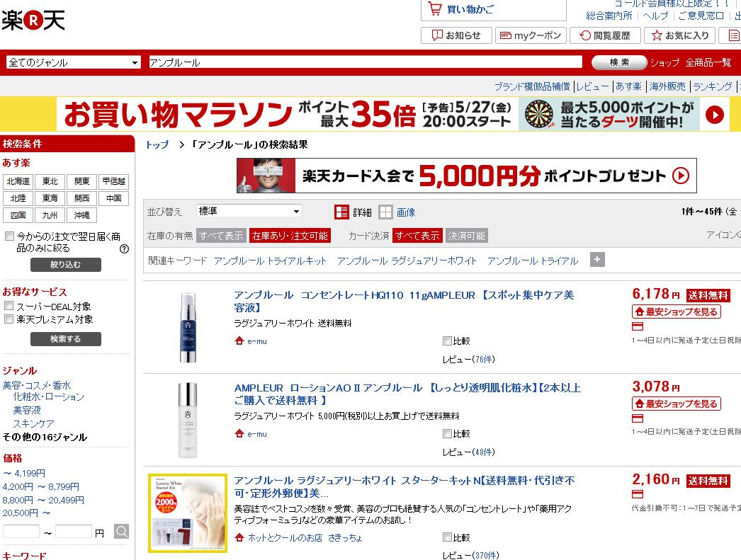Click 最安ショップを見る for 6,178円 item
Image resolution: width=741 pixels, height=560 pixels.
click(x=677, y=312)
